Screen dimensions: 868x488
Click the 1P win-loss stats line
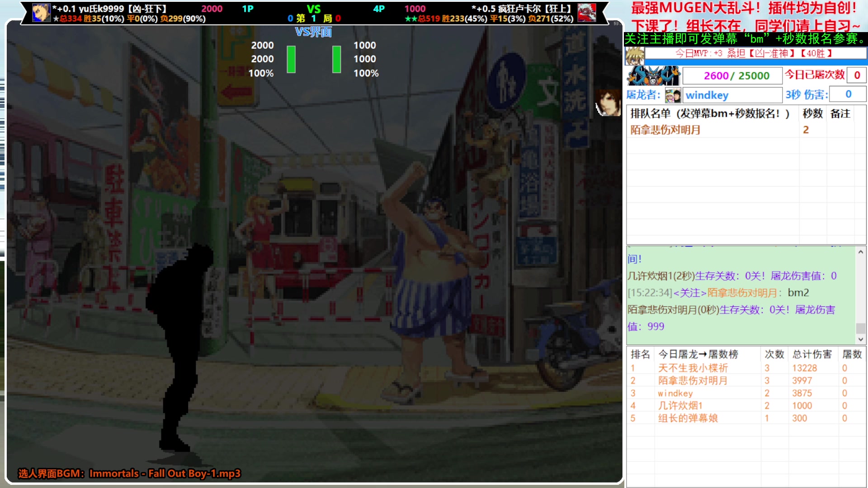[129, 19]
